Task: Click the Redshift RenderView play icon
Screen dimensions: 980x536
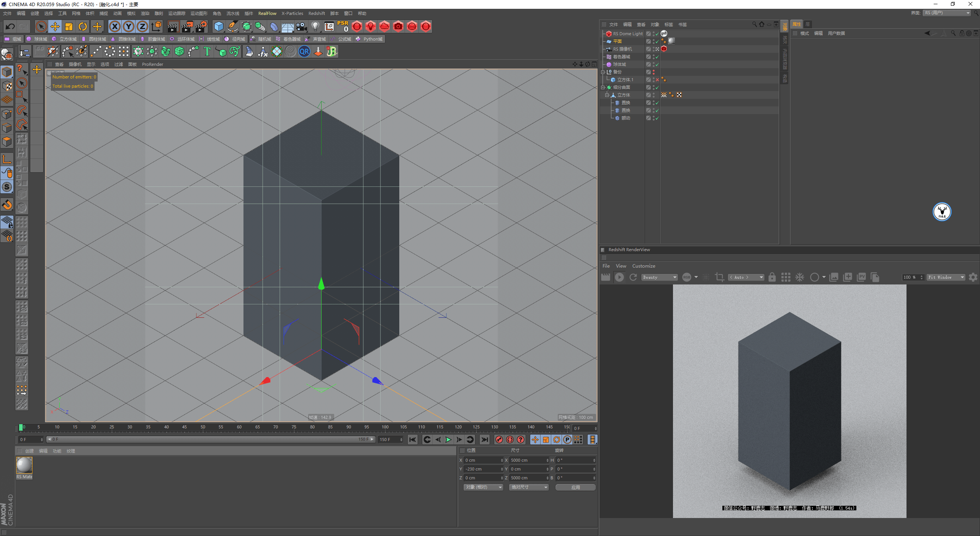Action: [619, 277]
